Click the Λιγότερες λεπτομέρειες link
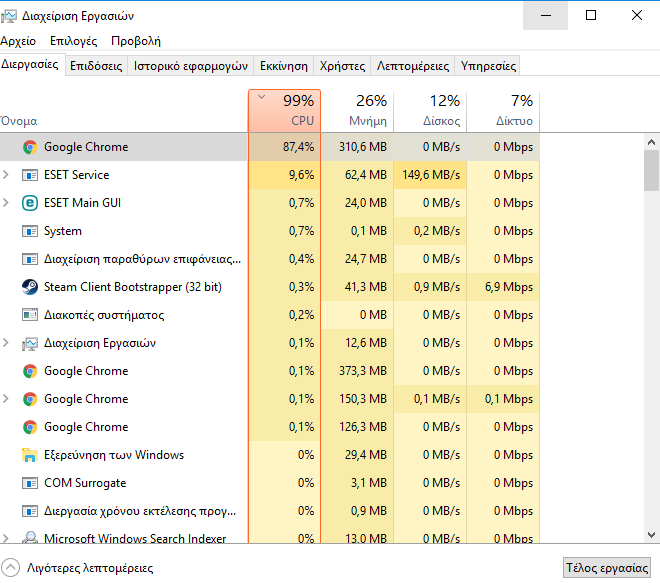Image resolution: width=660 pixels, height=583 pixels. pyautogui.click(x=90, y=568)
